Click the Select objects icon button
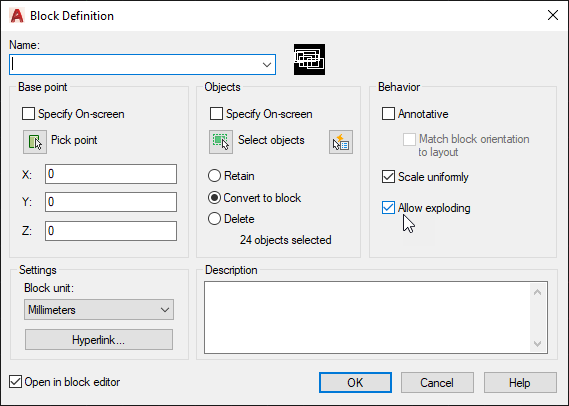Viewport: 569px width, 406px height. (221, 142)
